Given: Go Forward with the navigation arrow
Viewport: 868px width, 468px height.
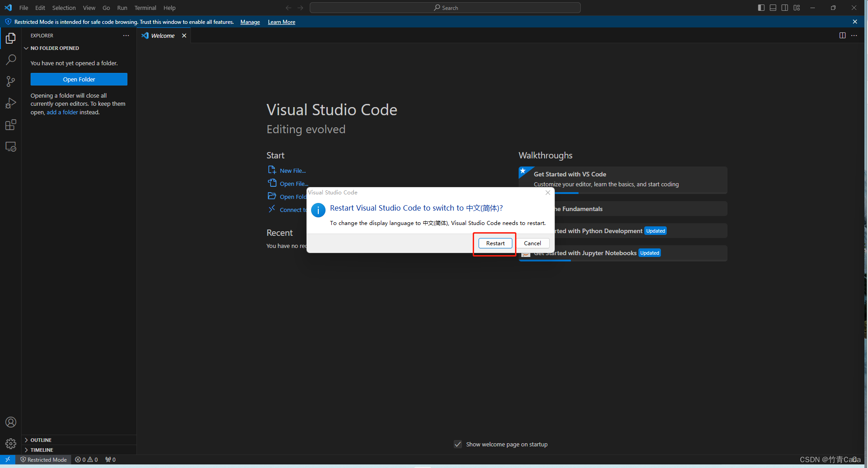Looking at the screenshot, I should 300,8.
